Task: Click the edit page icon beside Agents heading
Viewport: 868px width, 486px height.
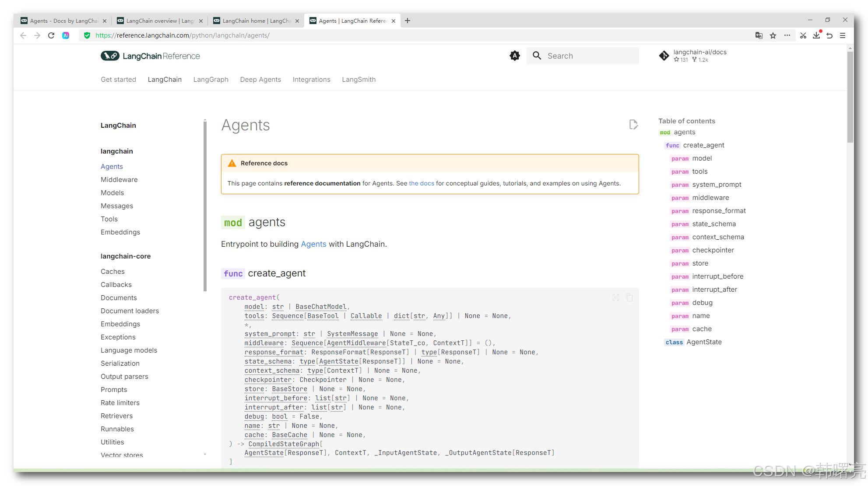Action: point(633,125)
